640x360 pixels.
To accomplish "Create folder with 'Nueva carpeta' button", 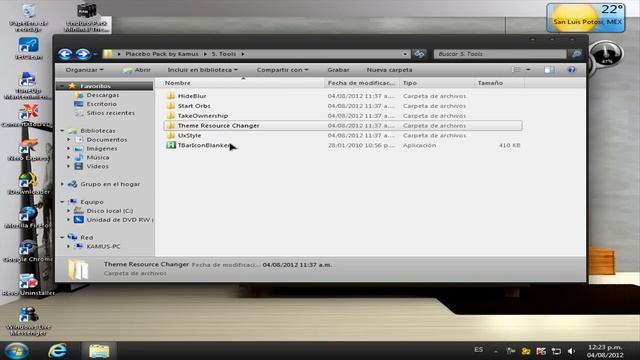I will [x=389, y=70].
